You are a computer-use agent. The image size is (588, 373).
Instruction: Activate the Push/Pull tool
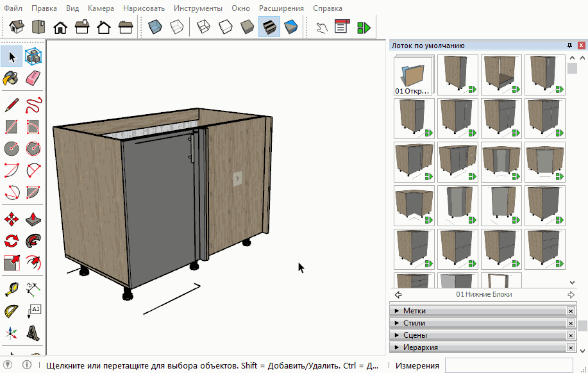pos(33,220)
